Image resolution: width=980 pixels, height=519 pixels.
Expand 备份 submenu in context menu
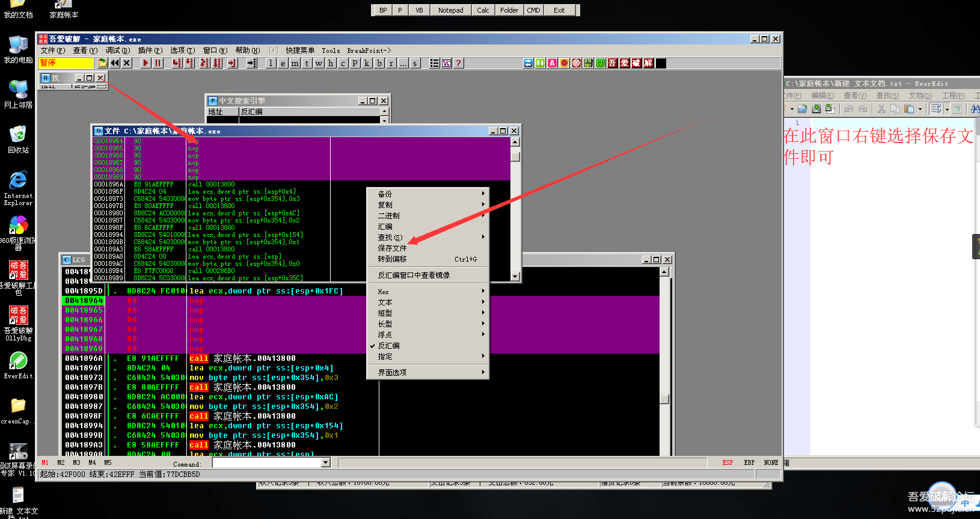(x=428, y=194)
